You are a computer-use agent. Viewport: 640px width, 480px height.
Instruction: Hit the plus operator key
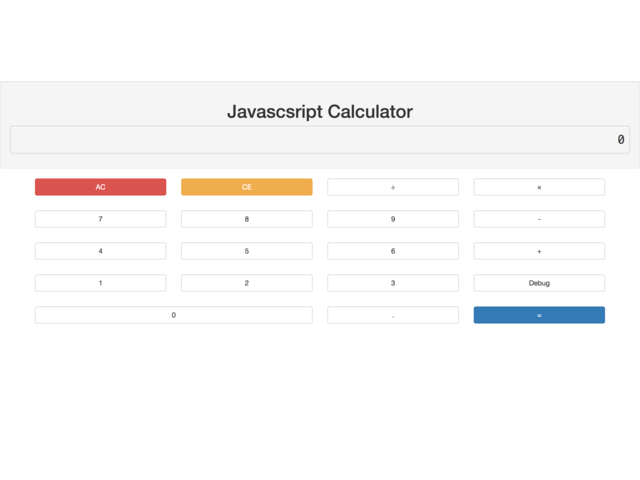tap(539, 251)
